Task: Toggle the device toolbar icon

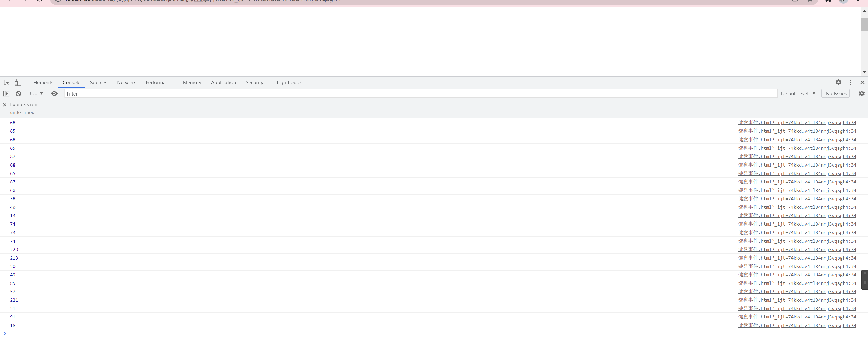Action: [x=18, y=82]
